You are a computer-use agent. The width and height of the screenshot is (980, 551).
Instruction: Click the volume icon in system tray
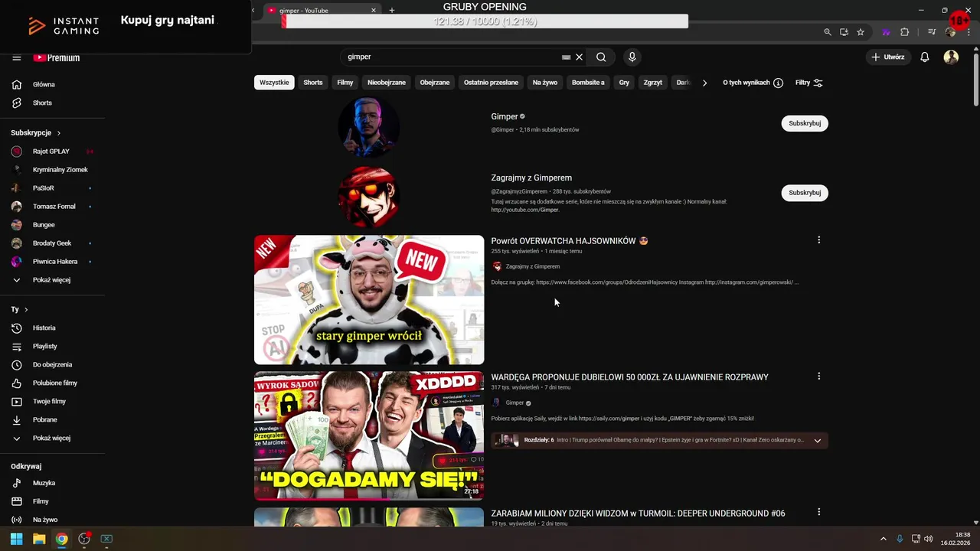929,539
